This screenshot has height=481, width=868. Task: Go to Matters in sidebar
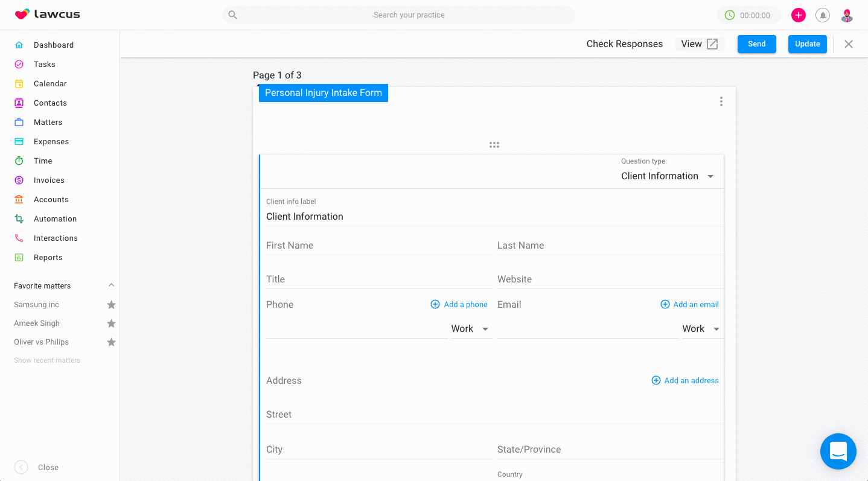[x=48, y=122]
